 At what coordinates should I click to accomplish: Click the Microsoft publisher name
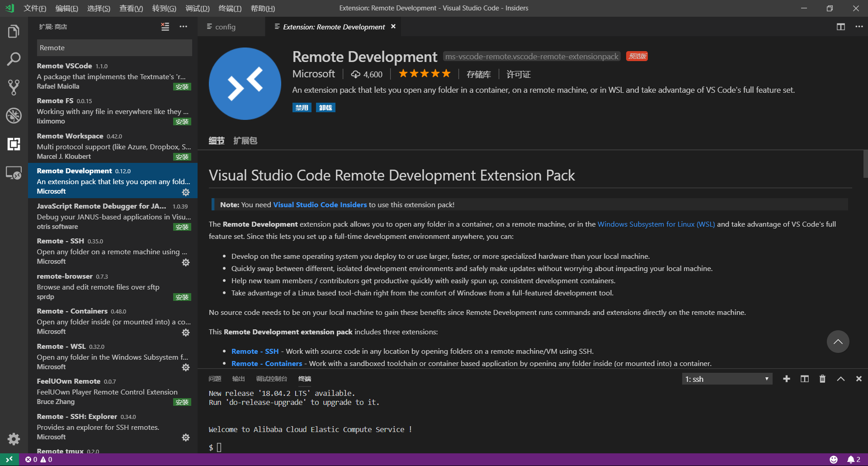(314, 74)
